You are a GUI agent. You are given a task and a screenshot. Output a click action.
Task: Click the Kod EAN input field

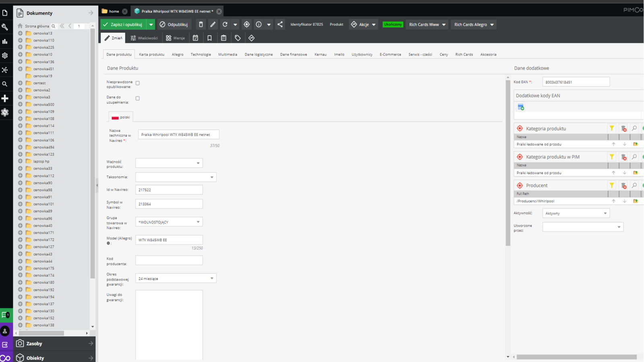tap(576, 82)
